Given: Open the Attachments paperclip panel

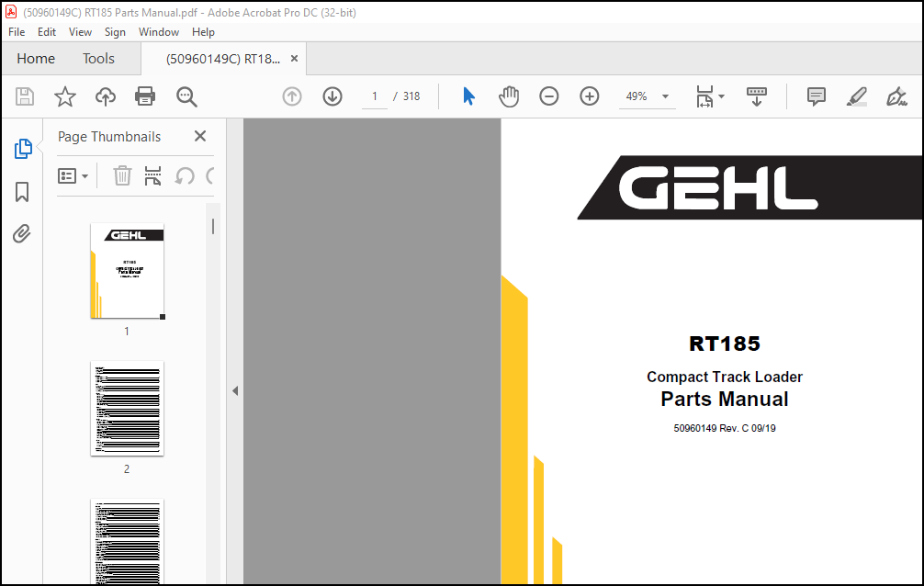Looking at the screenshot, I should coord(21,234).
